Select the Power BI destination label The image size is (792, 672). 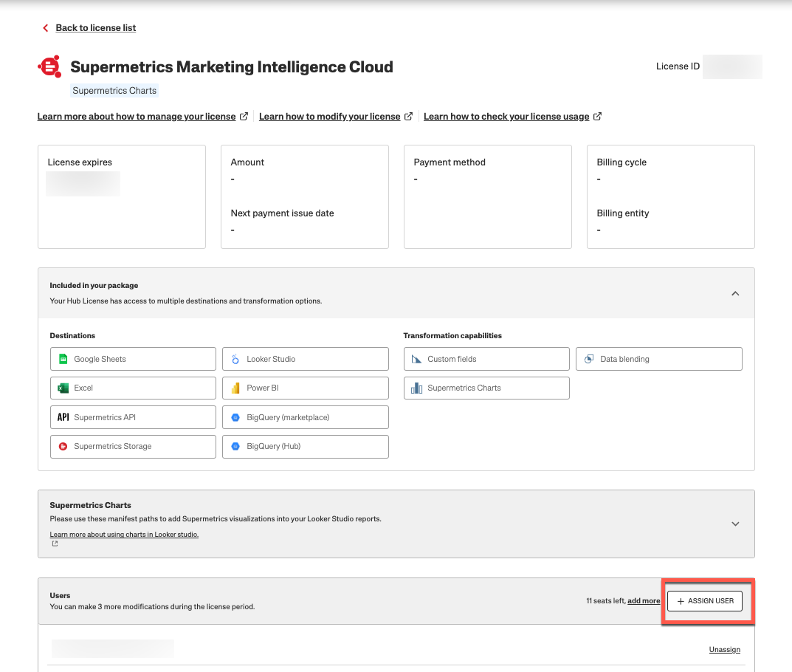click(263, 388)
